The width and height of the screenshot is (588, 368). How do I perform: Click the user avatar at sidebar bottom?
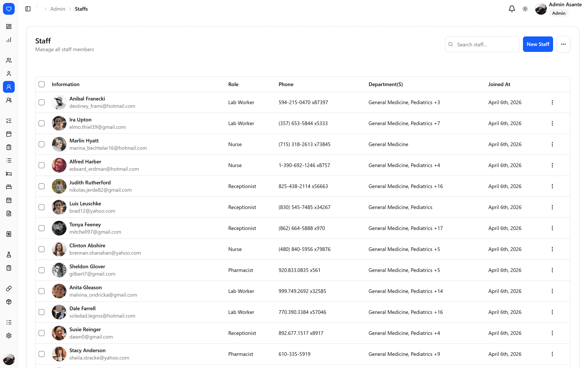[x=9, y=359]
